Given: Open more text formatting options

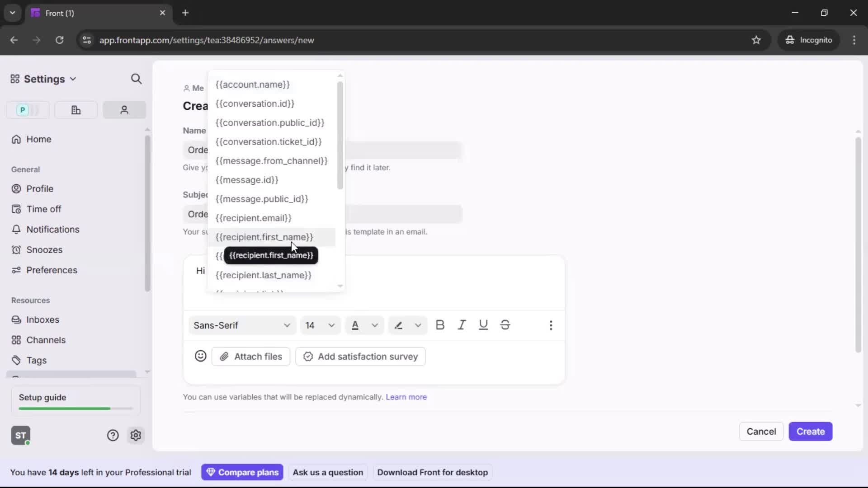Looking at the screenshot, I should click(x=551, y=325).
